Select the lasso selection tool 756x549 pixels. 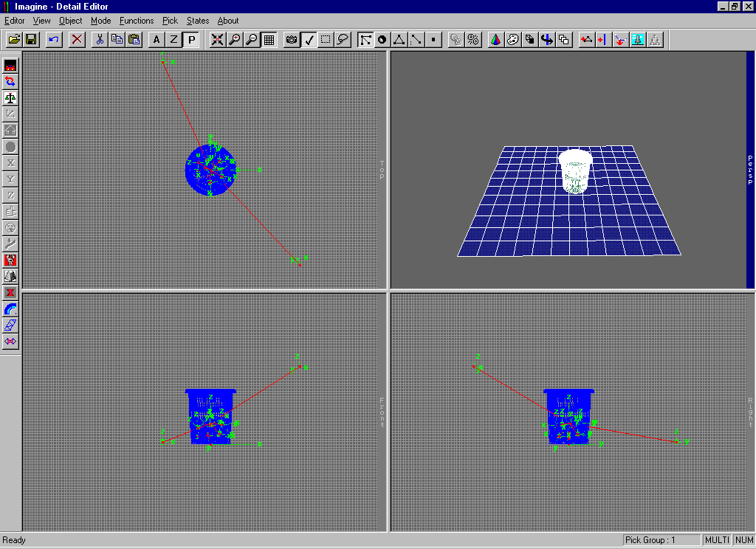(x=343, y=40)
